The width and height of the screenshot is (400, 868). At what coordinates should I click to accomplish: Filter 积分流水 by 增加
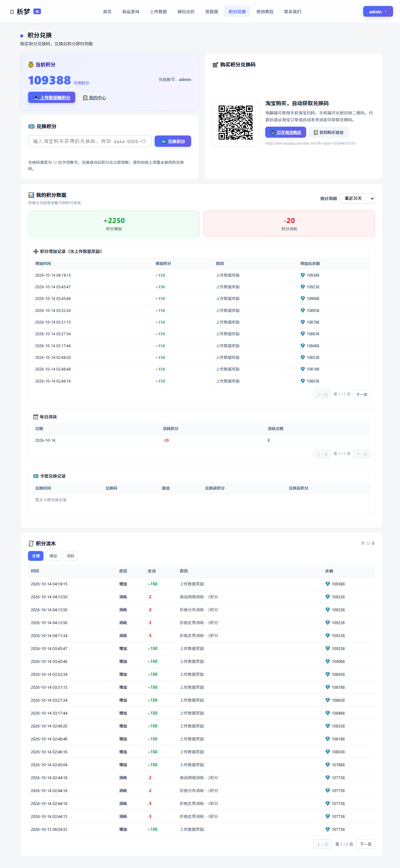pyautogui.click(x=53, y=556)
